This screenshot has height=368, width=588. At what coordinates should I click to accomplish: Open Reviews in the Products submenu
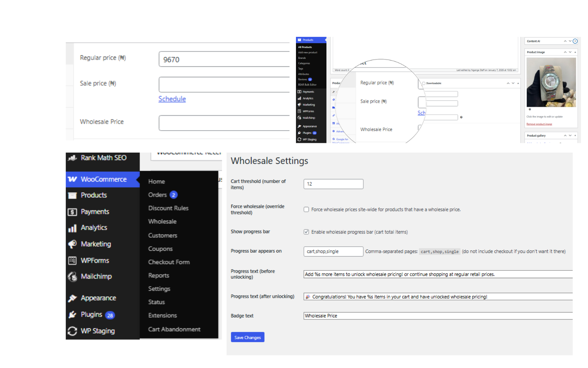(x=303, y=79)
